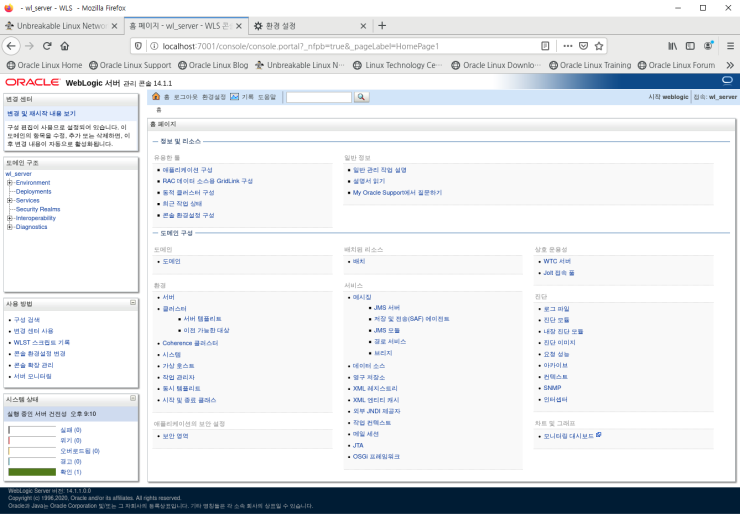Click the Firefox address bar URL
This screenshot has width=740, height=515.
click(x=301, y=46)
